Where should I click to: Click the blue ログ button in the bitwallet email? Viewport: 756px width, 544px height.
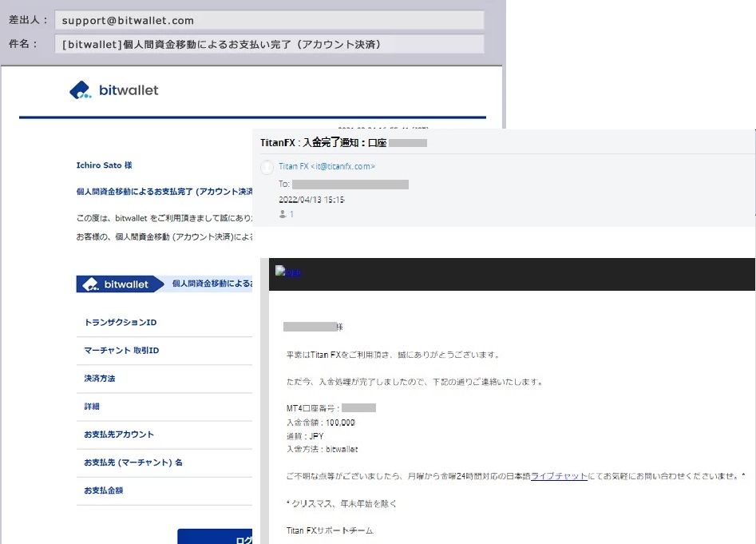215,536
